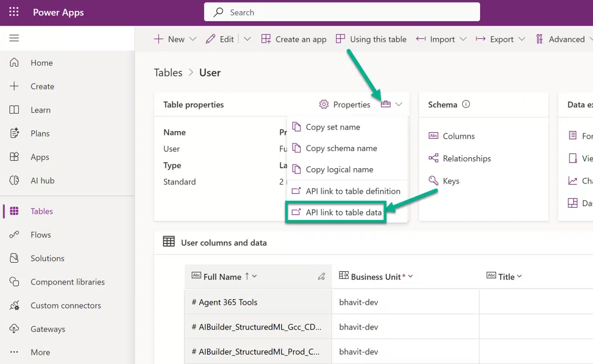593x364 pixels.
Task: Expand the Business Unit column header dropdown
Action: point(410,276)
